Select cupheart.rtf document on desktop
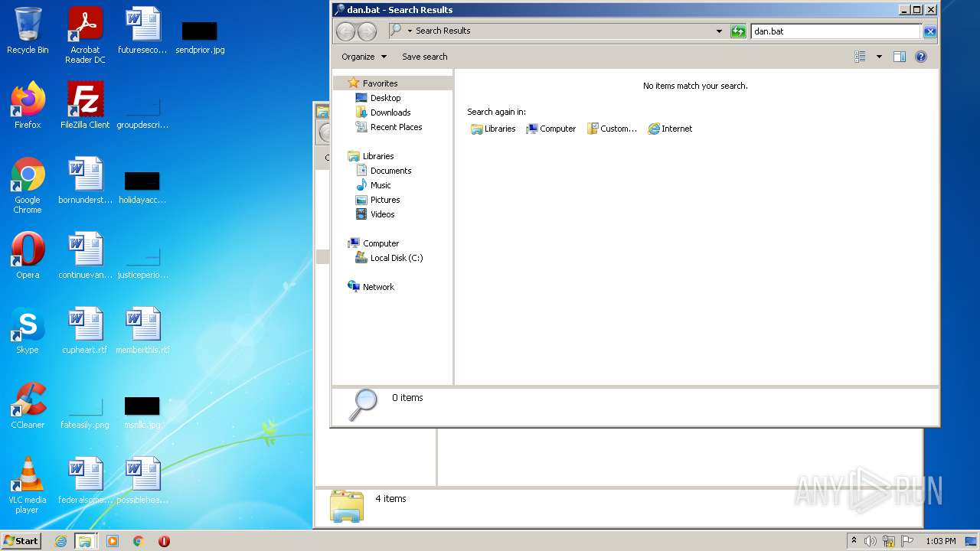980x551 pixels. 85,331
